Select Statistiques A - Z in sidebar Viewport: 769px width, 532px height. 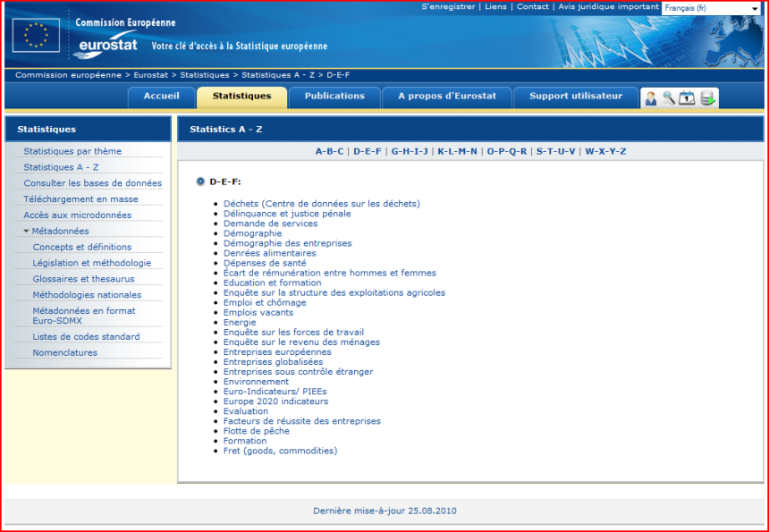coord(62,167)
